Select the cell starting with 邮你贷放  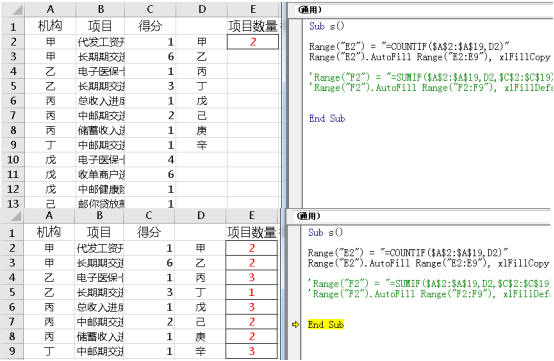click(100, 203)
